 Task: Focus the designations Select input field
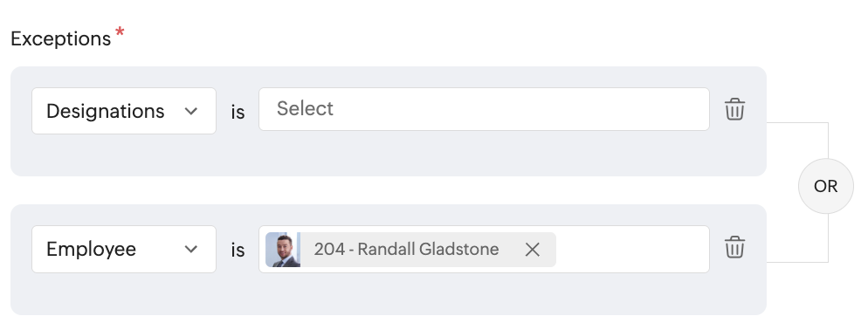[x=484, y=109]
